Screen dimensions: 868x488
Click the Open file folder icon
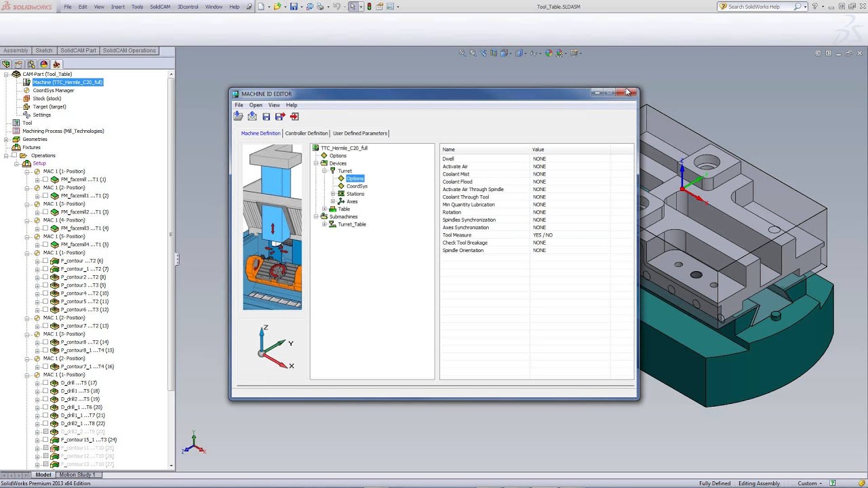pyautogui.click(x=277, y=7)
